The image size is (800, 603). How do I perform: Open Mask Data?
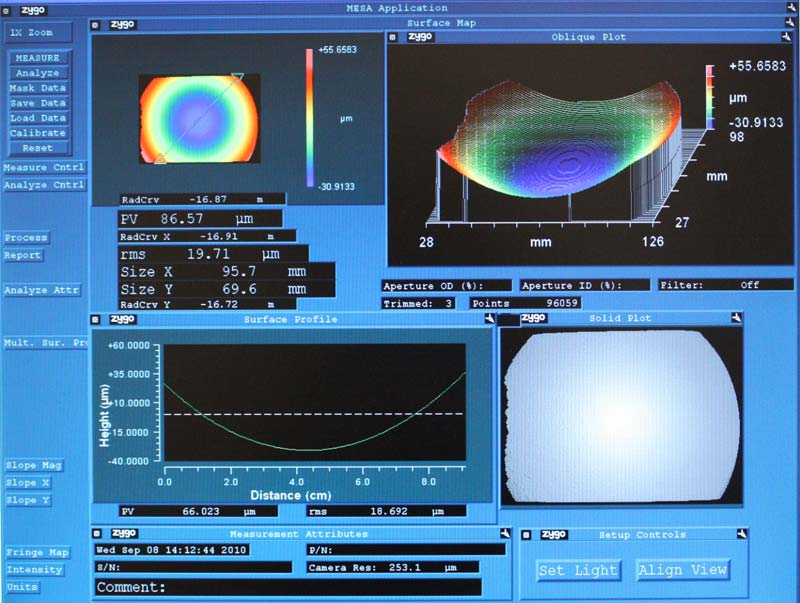pyautogui.click(x=39, y=88)
